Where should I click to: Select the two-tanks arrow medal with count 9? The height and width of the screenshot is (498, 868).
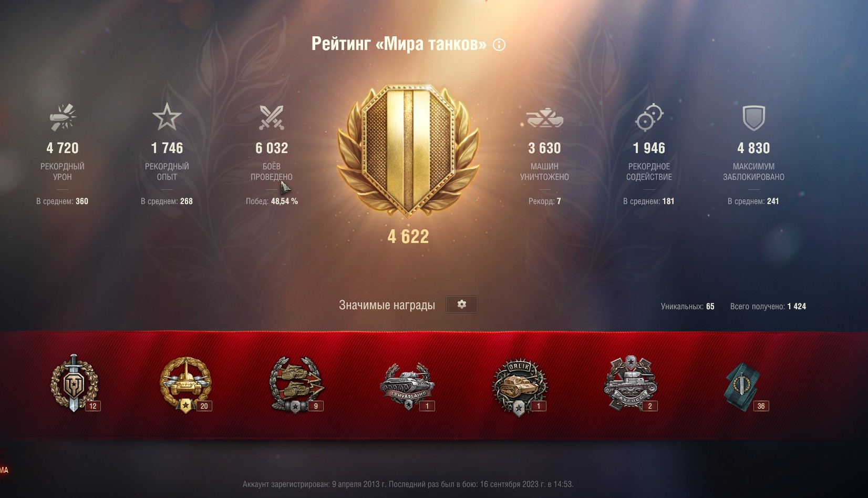tap(297, 385)
